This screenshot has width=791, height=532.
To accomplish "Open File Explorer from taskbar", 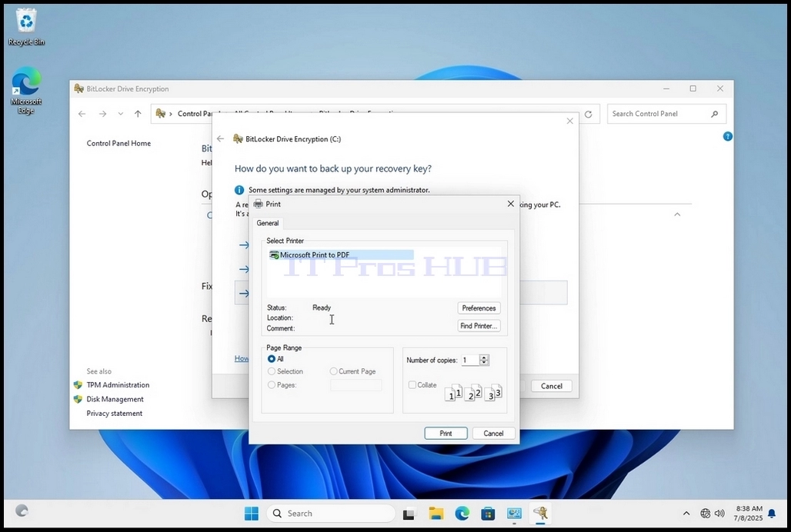I will pyautogui.click(x=436, y=514).
